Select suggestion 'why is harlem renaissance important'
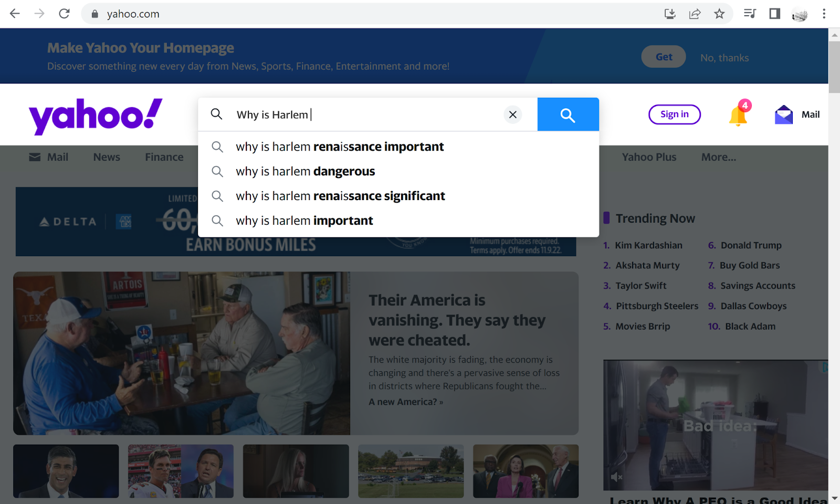Image resolution: width=840 pixels, height=504 pixels. click(398, 146)
